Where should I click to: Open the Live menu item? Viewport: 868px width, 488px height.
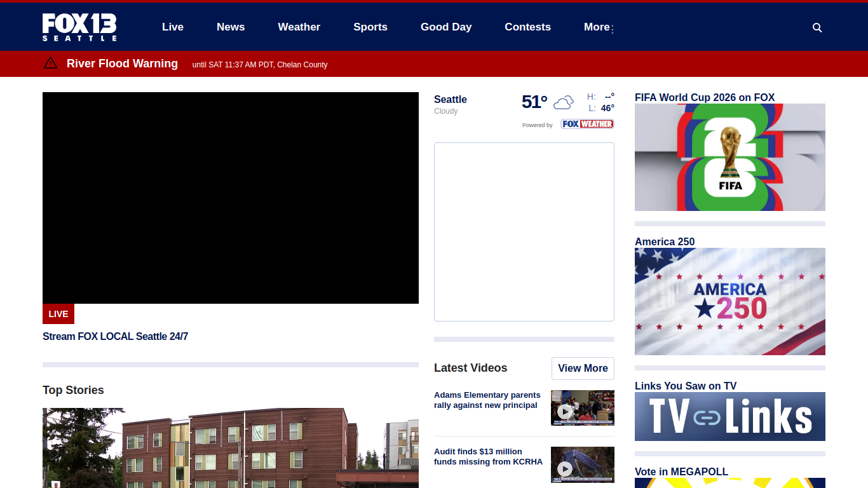point(173,27)
